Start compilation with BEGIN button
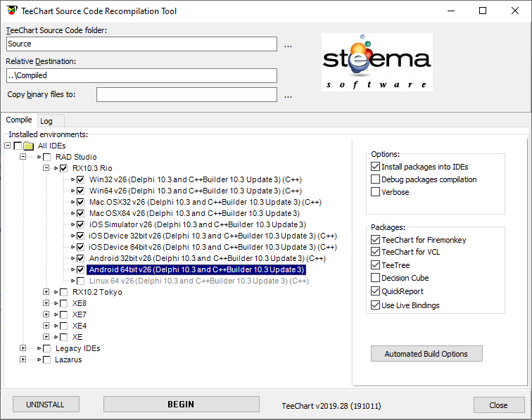Image resolution: width=532 pixels, height=420 pixels. coord(181,405)
